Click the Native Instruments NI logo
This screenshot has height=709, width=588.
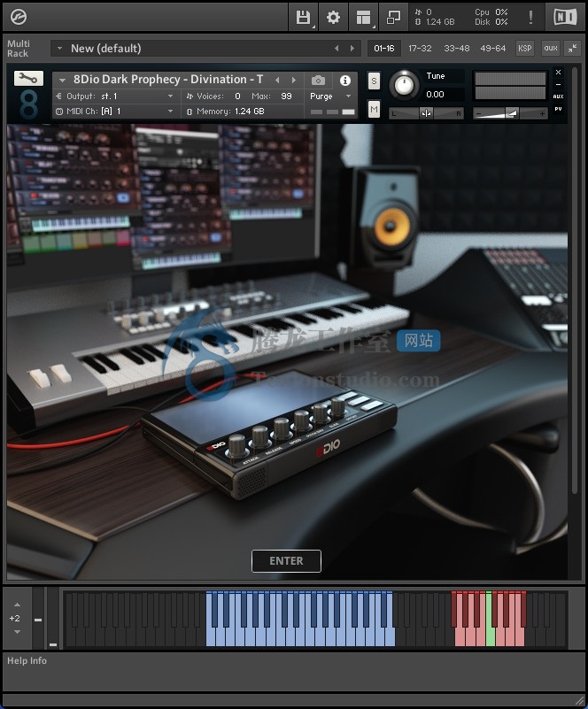pos(565,17)
